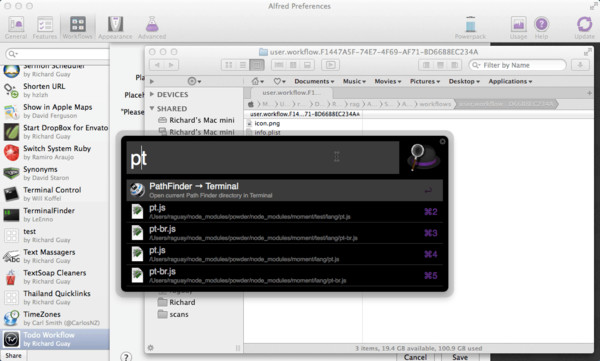
Task: Click the Save button
Action: (x=460, y=357)
